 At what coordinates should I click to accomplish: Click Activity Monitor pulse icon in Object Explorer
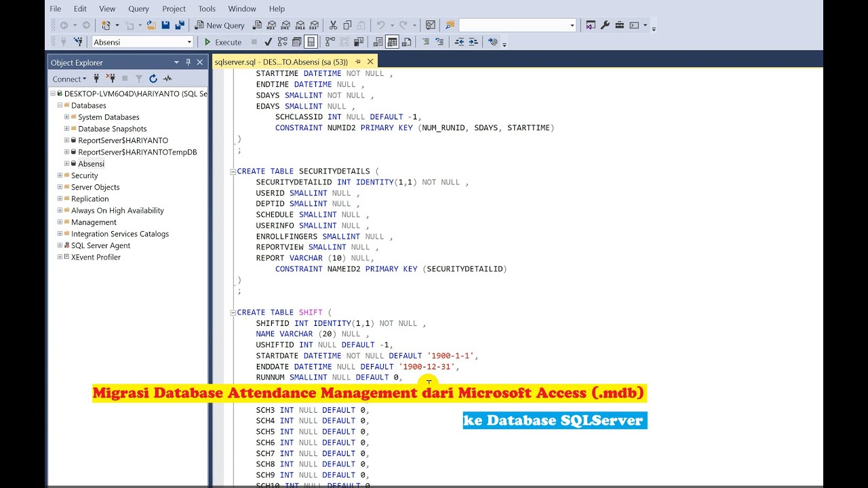click(167, 79)
